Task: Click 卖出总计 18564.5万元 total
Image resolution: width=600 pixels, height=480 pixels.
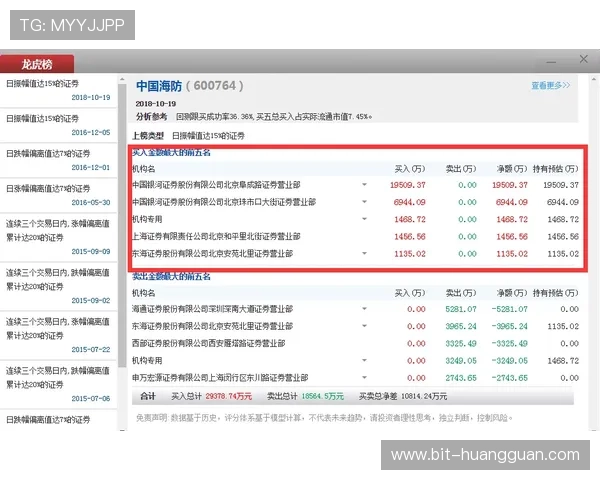Action: [x=305, y=396]
